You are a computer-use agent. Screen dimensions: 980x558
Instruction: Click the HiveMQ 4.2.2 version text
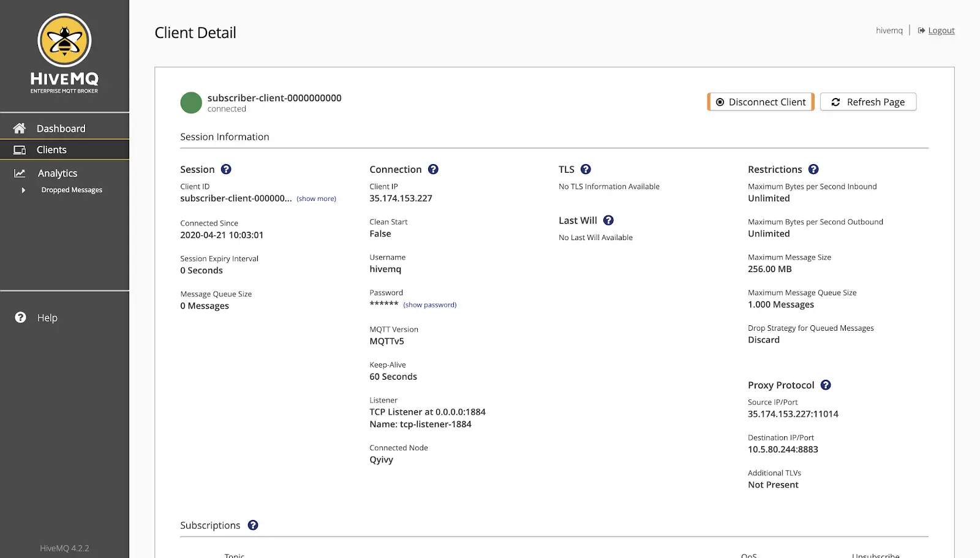[64, 549]
